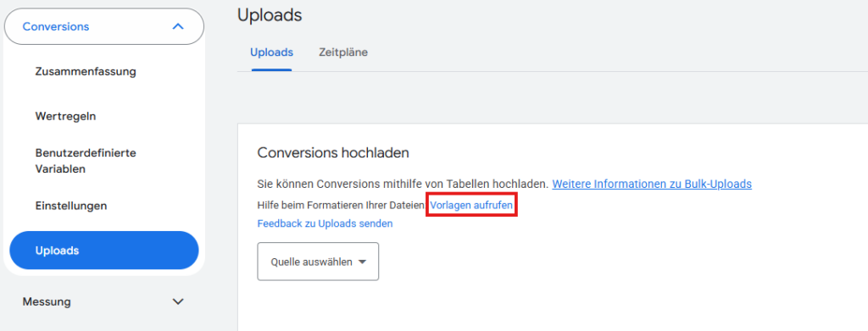Click the Messung sidebar section label
This screenshot has height=331, width=868.
[47, 301]
